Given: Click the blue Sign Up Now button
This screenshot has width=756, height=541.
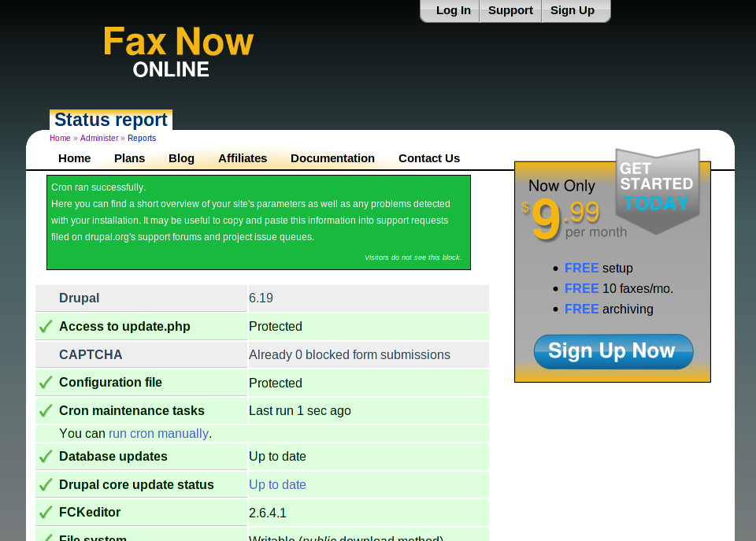Looking at the screenshot, I should click(x=613, y=351).
